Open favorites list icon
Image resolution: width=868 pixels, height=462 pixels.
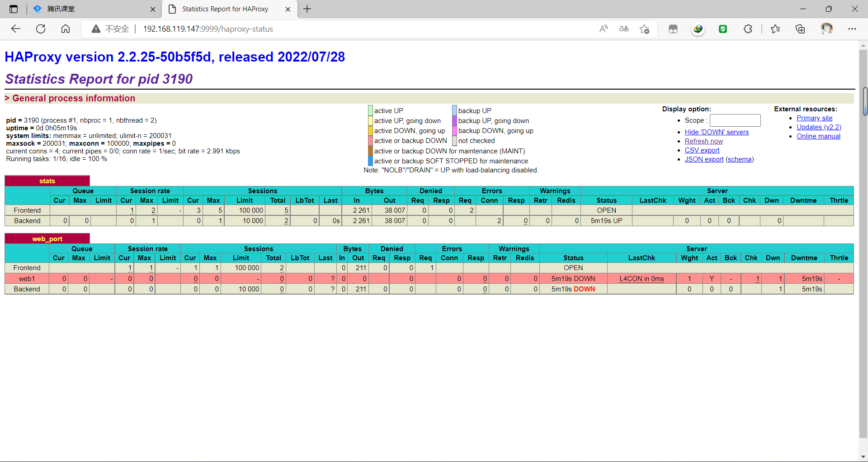point(775,29)
